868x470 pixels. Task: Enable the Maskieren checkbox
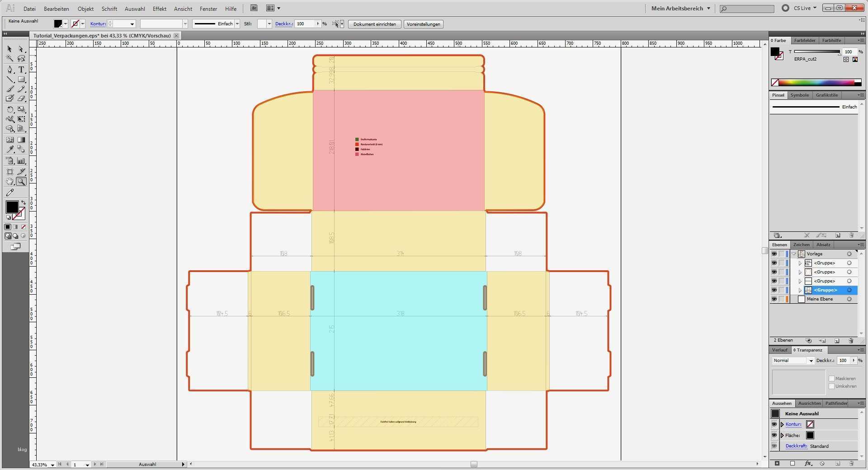[832, 378]
